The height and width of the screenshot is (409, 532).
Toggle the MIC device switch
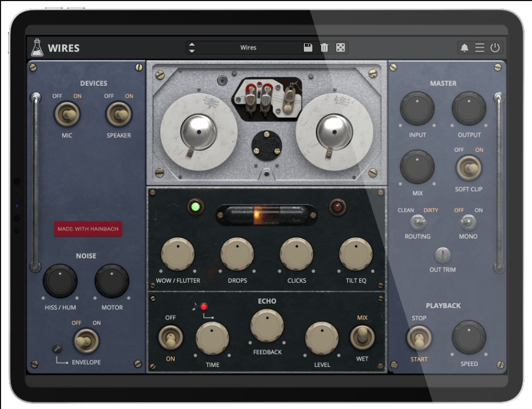(x=67, y=114)
